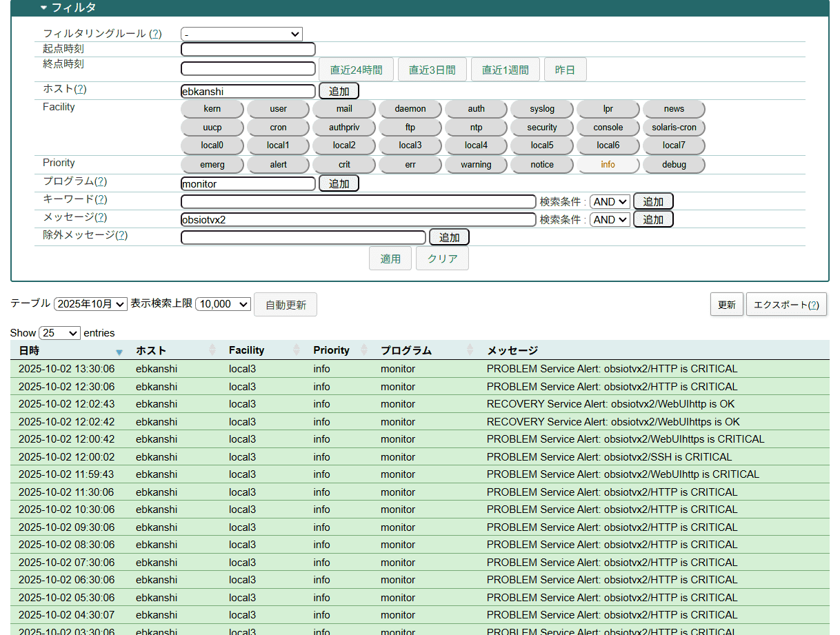Click the クリア button
Image resolution: width=840 pixels, height=635 pixels.
[442, 259]
